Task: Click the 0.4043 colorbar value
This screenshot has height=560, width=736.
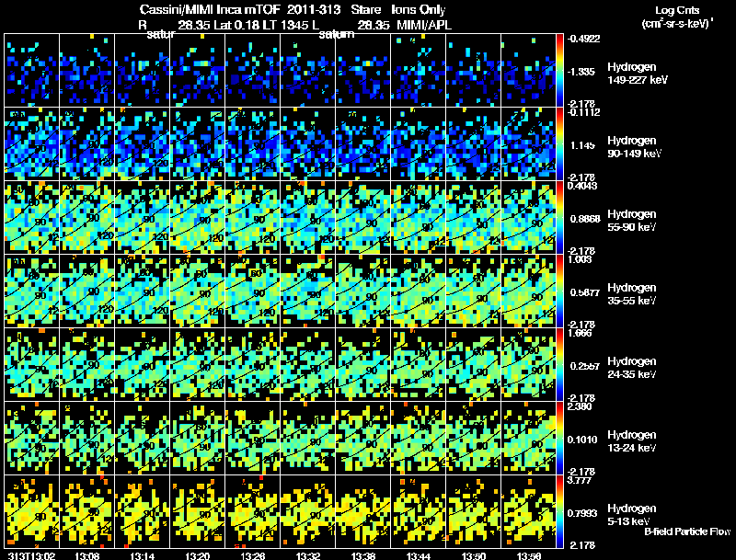Action: (x=582, y=186)
